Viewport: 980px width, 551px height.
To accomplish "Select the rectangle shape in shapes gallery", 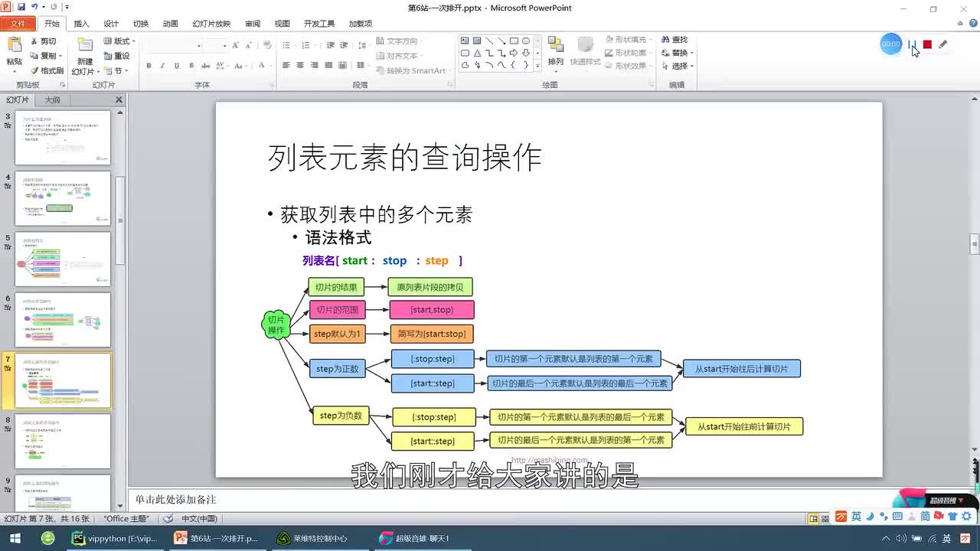I will pyautogui.click(x=514, y=41).
